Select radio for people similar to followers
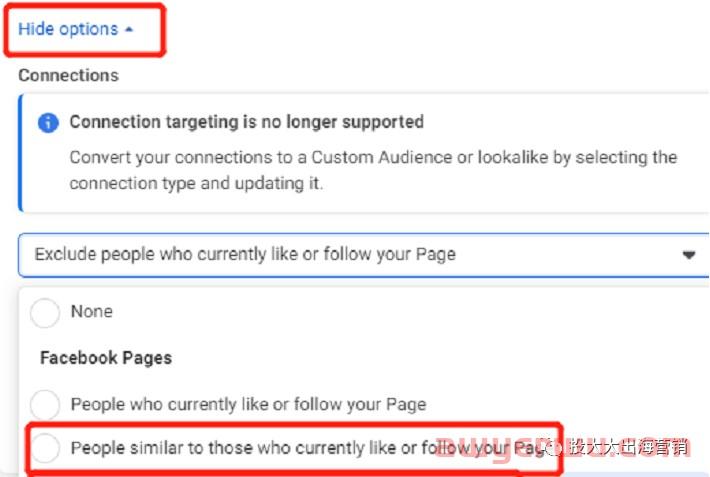 coord(45,448)
